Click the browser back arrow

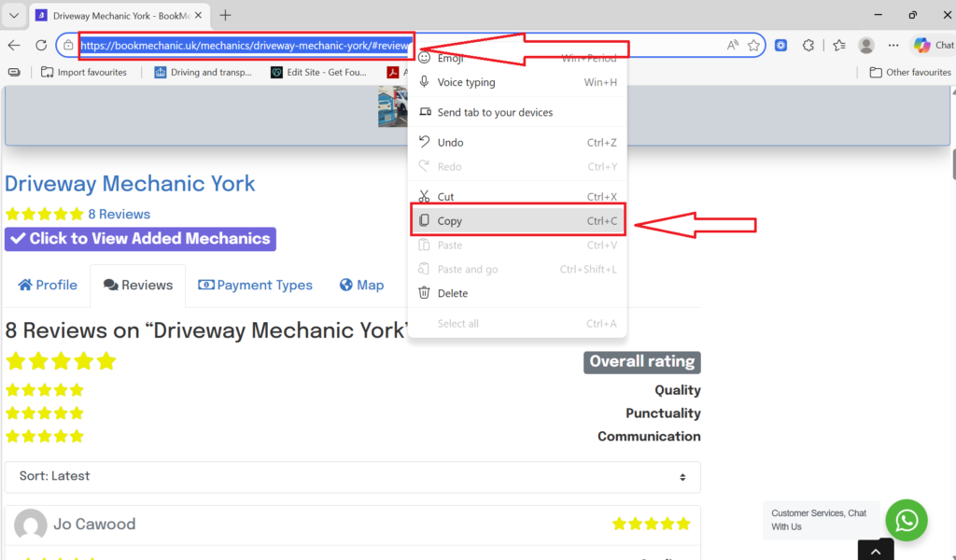pyautogui.click(x=14, y=45)
